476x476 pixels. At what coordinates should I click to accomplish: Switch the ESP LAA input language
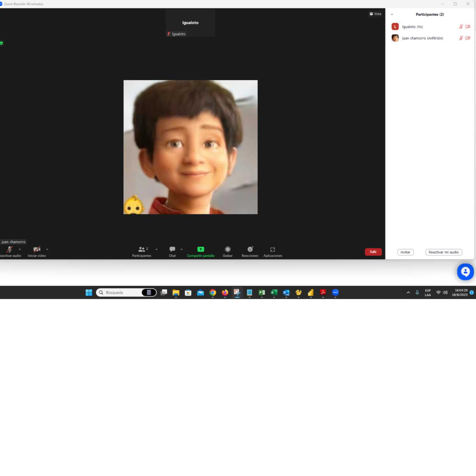click(428, 293)
